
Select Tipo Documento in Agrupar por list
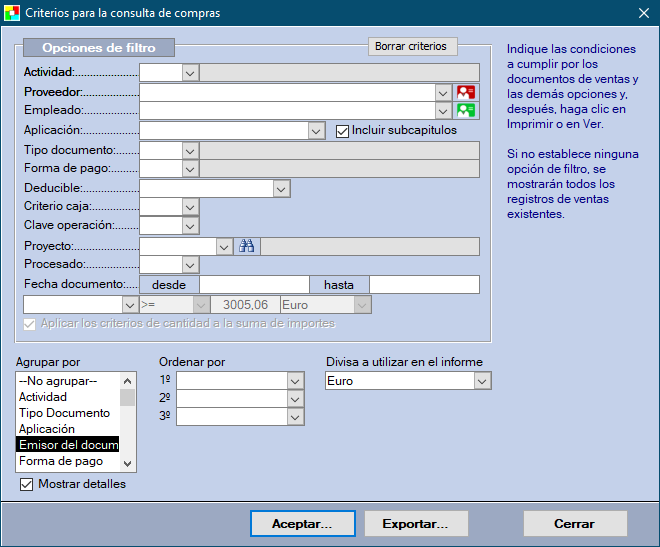[x=64, y=413]
